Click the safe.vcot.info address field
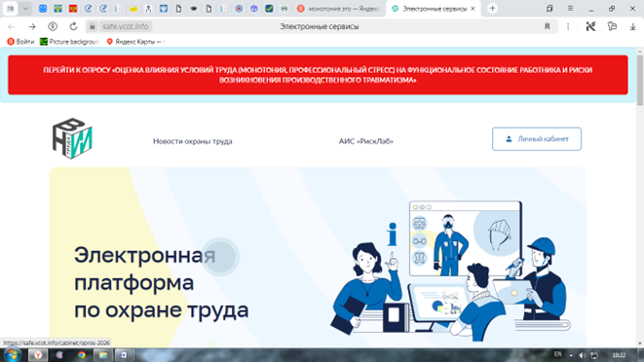Viewport: 644px width, 362px height. 126,26
